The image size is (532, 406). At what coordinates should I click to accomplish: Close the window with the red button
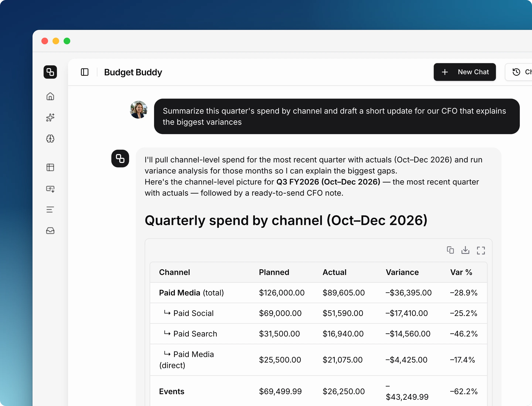45,41
